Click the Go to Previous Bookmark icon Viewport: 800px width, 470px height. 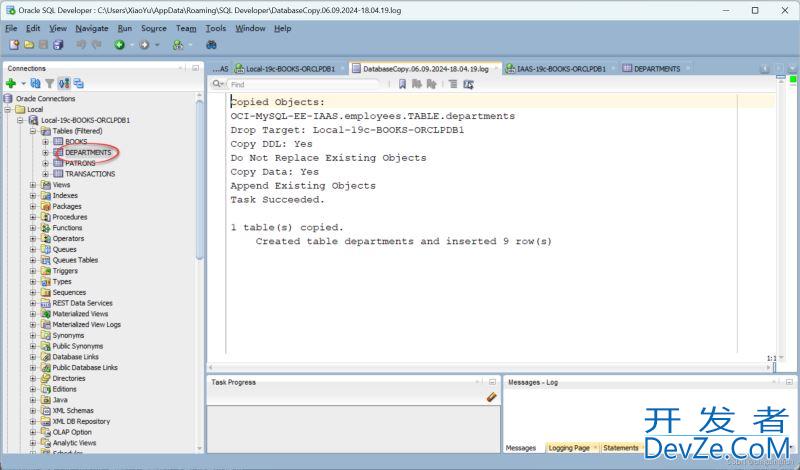431,84
